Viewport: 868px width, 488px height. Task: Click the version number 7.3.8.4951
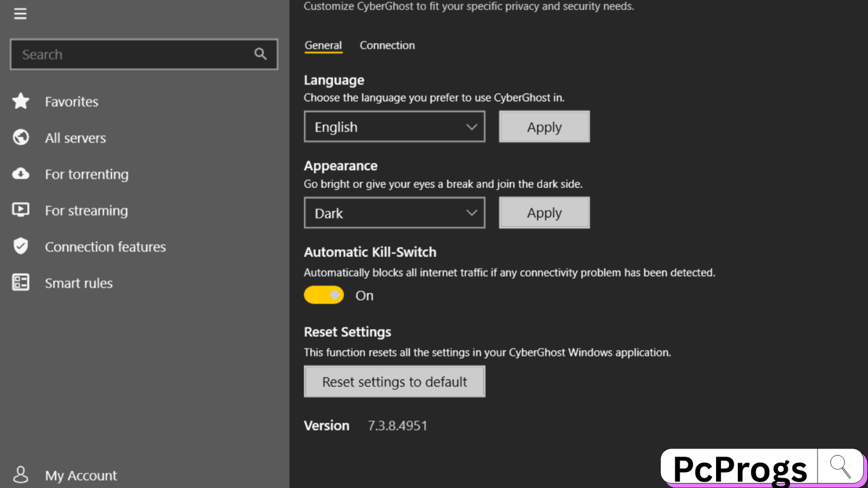[398, 426]
